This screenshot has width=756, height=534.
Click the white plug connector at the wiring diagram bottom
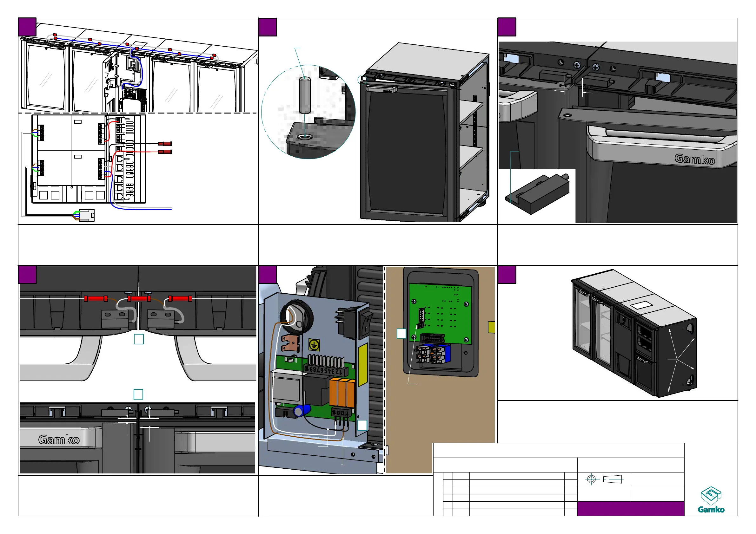click(87, 216)
